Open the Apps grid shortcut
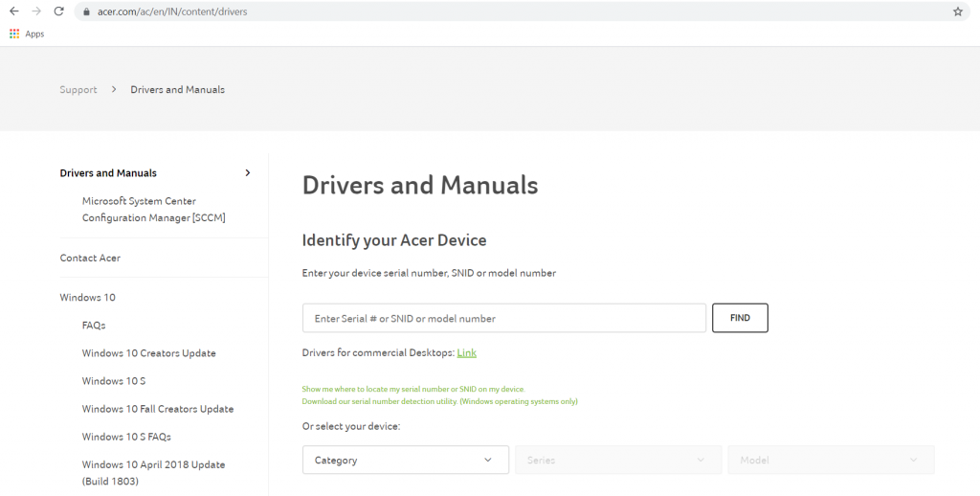Image resolution: width=980 pixels, height=496 pixels. click(x=27, y=34)
